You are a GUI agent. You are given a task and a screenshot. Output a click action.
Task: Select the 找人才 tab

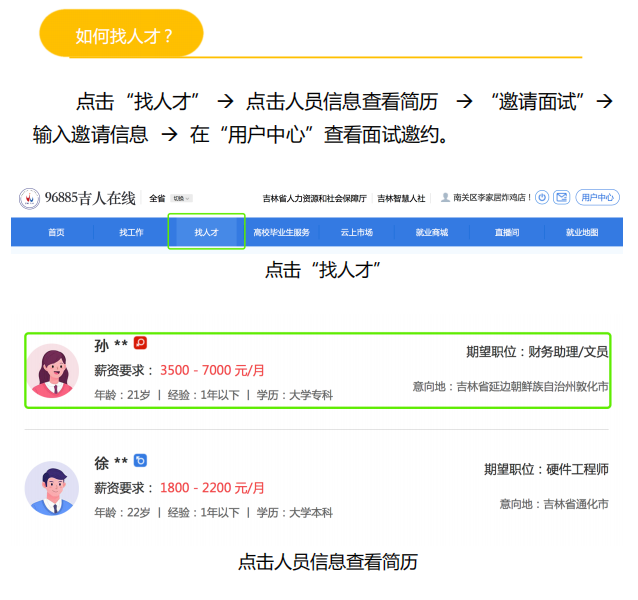point(206,232)
